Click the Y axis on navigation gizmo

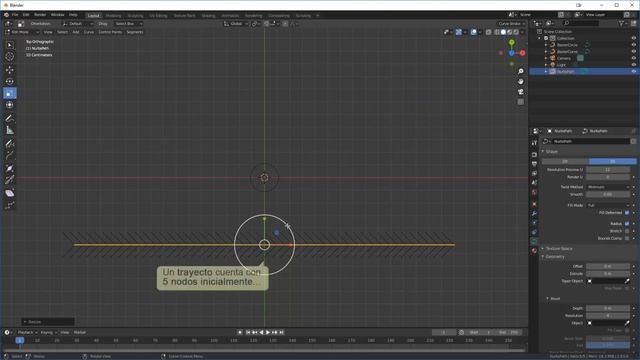[x=511, y=42]
